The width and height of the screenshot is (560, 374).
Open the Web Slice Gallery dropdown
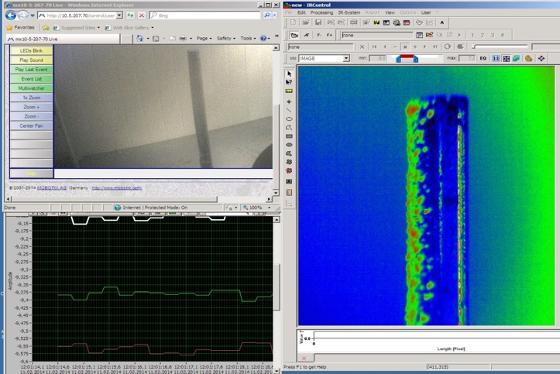point(130,28)
